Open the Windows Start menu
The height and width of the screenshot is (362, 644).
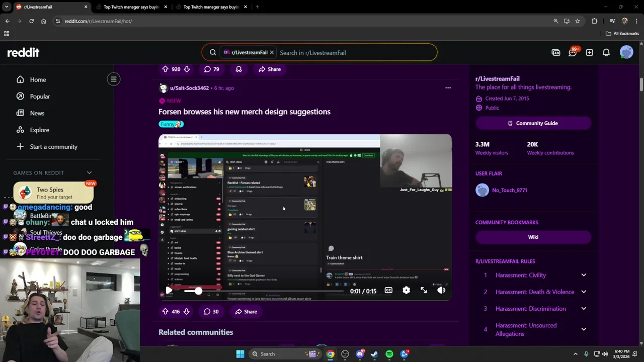point(240,354)
